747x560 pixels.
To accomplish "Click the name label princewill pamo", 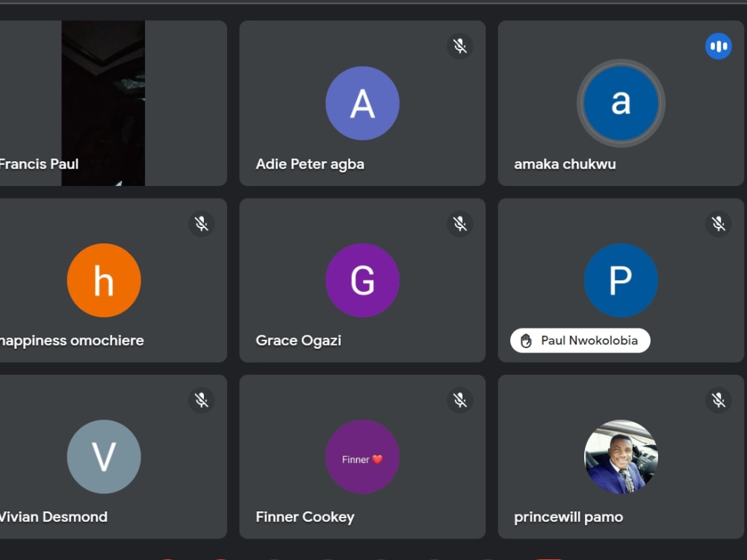I will (568, 517).
